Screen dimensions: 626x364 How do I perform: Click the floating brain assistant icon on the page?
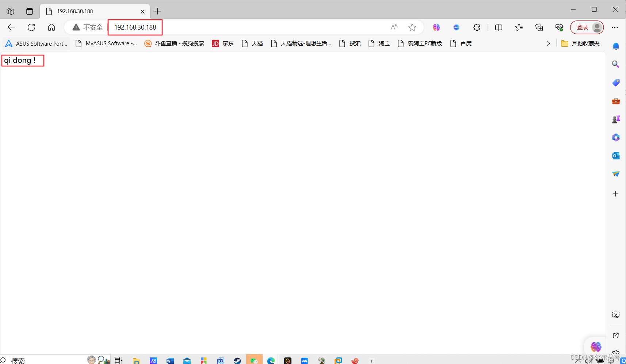tap(596, 346)
